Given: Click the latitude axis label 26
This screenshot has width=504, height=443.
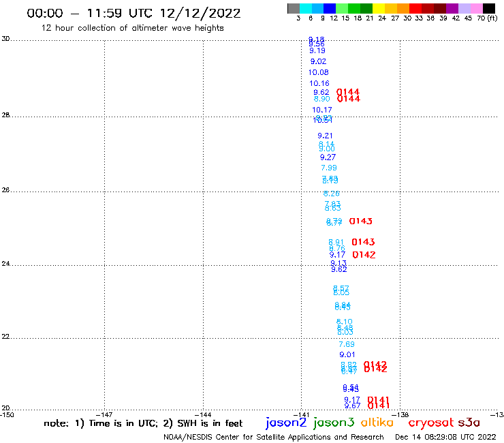Looking at the screenshot, I should point(5,190).
